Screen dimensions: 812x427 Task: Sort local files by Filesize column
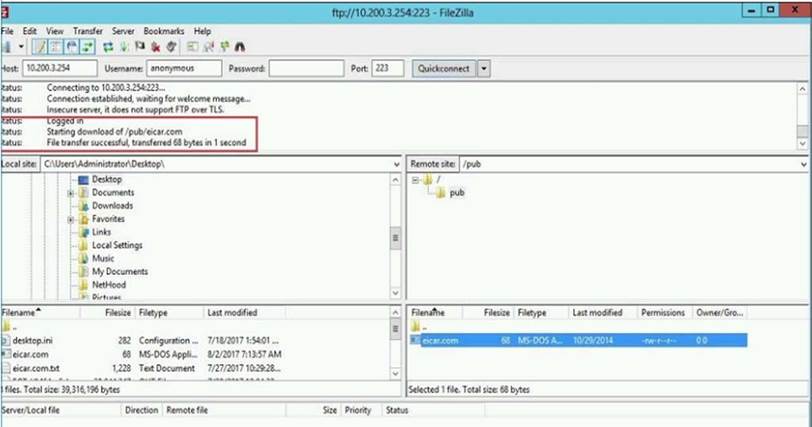click(118, 313)
